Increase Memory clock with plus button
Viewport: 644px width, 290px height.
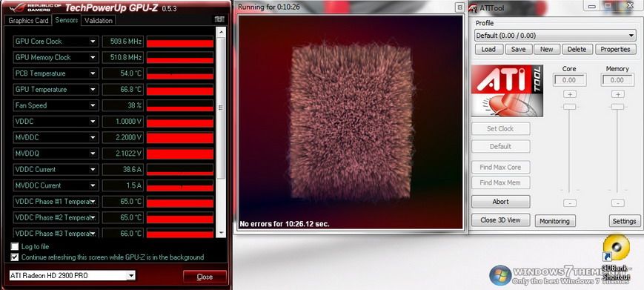618,94
